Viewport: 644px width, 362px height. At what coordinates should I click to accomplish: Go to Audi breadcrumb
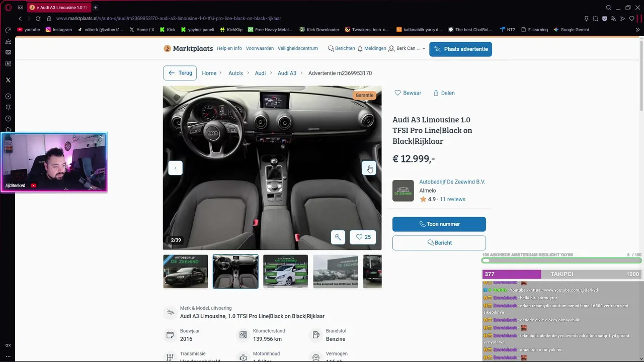coord(260,73)
